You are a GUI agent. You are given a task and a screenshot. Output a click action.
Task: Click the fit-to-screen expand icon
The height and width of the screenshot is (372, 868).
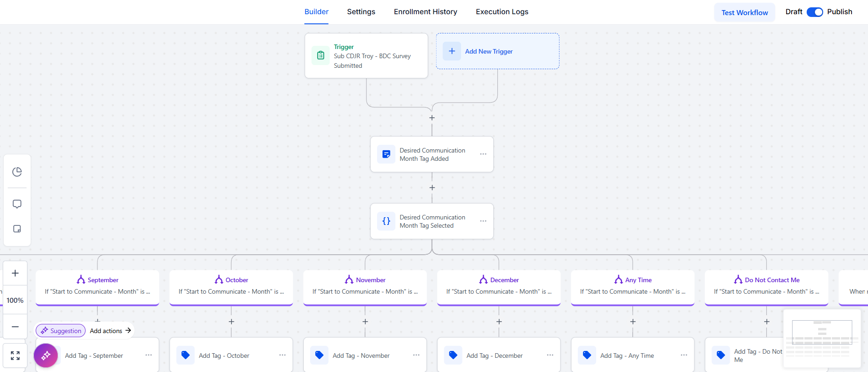tap(15, 356)
